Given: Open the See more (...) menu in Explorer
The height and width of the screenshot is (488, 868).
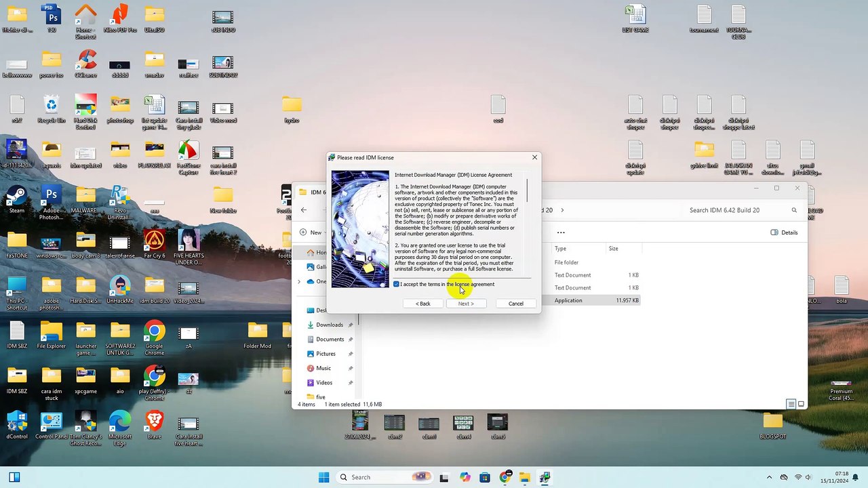Looking at the screenshot, I should click(561, 232).
